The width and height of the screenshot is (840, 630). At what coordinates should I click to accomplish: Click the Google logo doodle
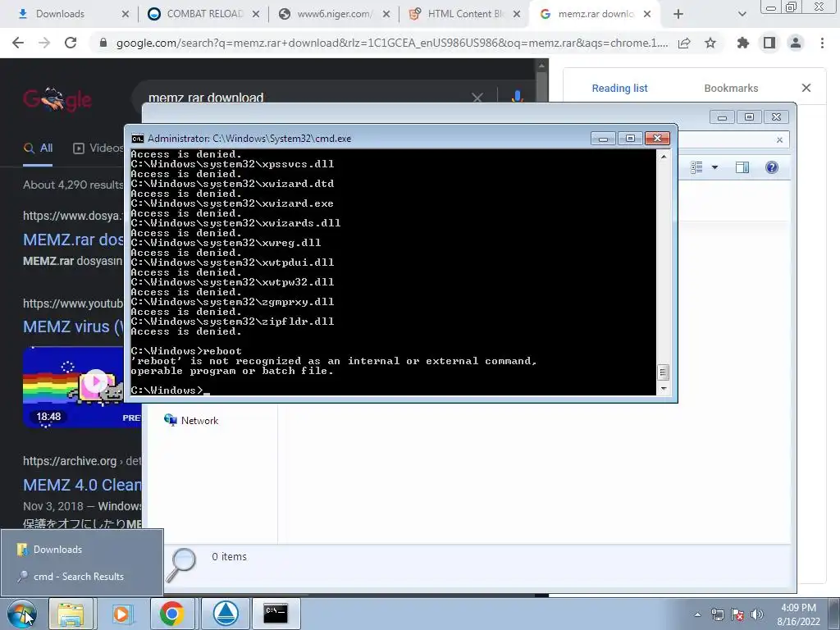click(57, 99)
